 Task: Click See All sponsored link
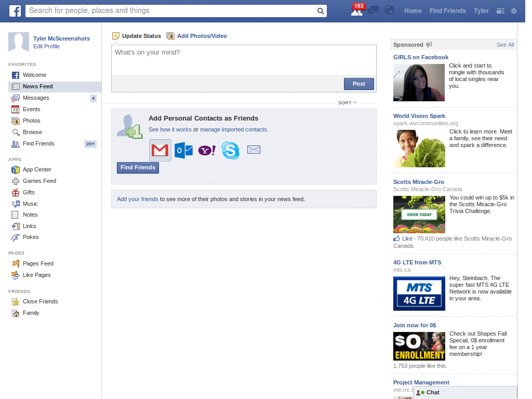tap(505, 45)
